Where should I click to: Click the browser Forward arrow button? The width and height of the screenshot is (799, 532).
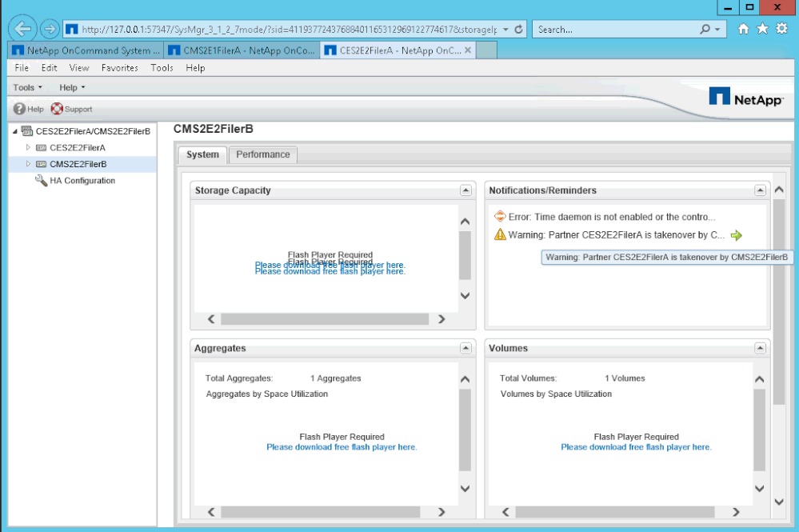pyautogui.click(x=50, y=29)
